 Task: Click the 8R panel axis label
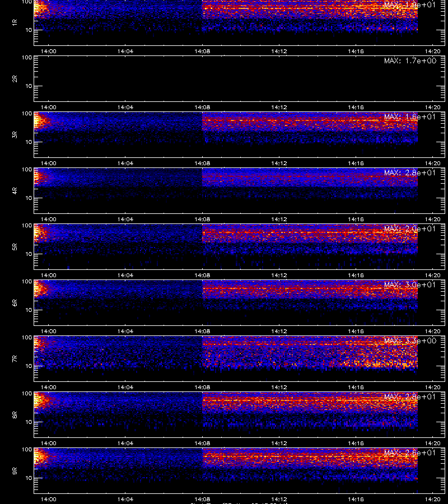click(x=15, y=414)
